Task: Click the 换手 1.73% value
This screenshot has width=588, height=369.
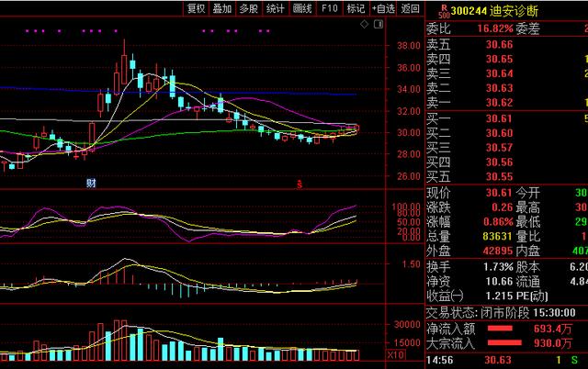Action: (498, 267)
